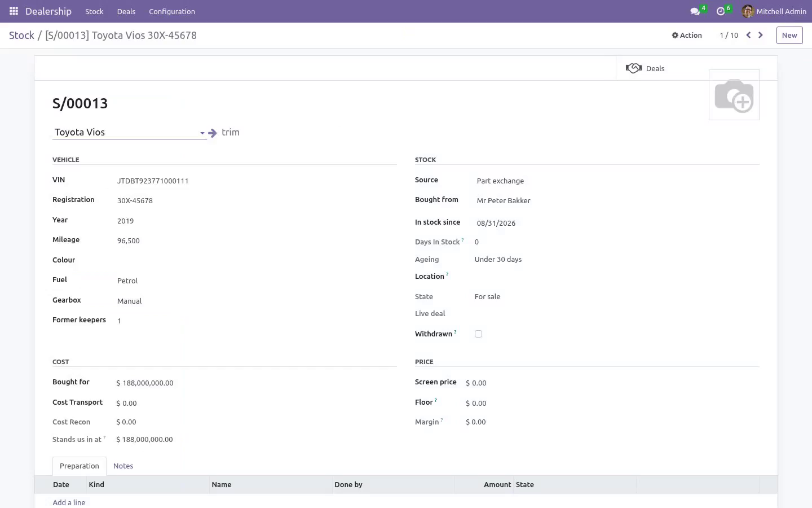Open the Bought from Peter Bakker field
The image size is (812, 508).
point(616,201)
